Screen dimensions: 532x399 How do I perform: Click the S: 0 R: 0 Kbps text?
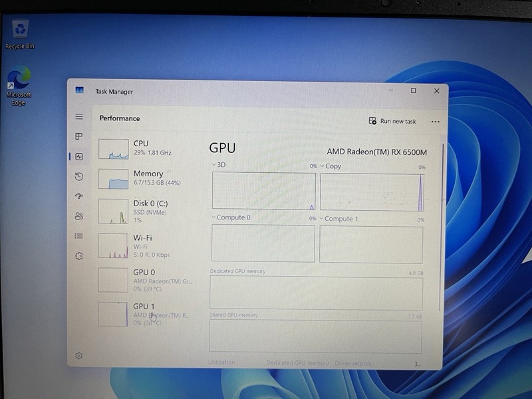(x=152, y=255)
